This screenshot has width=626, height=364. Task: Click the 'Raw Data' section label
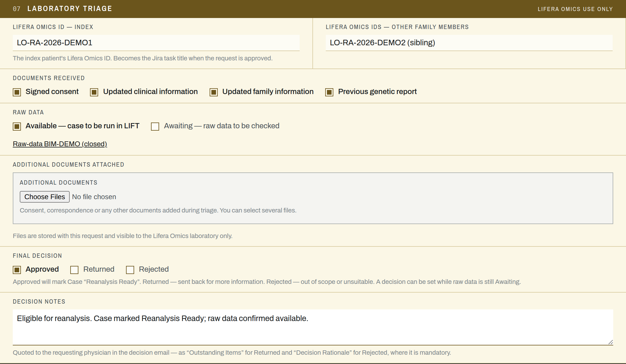pyautogui.click(x=28, y=112)
